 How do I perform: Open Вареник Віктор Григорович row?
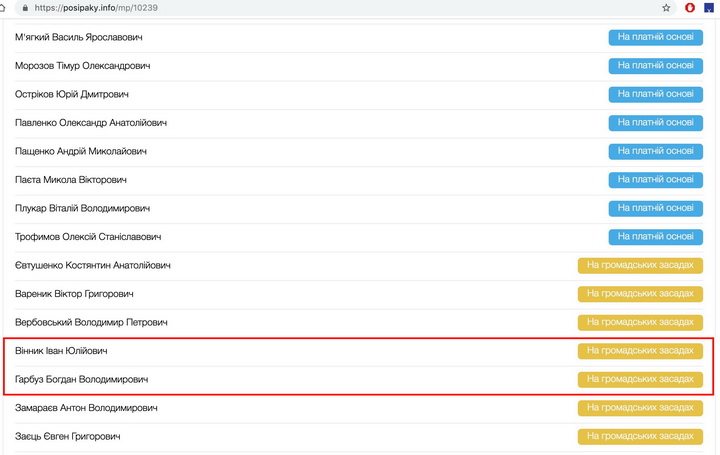74,294
